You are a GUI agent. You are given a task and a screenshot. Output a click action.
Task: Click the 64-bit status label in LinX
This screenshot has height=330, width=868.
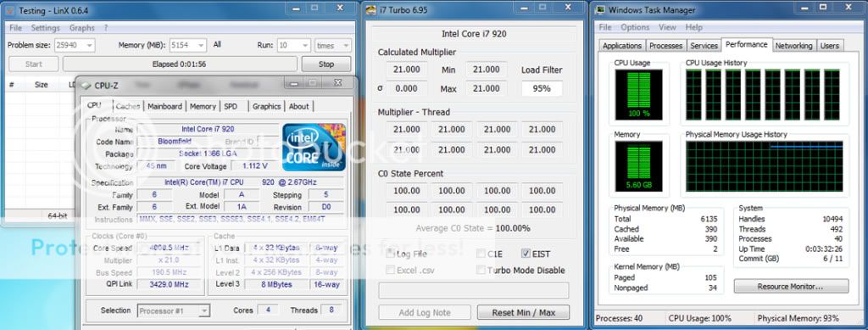tap(58, 216)
